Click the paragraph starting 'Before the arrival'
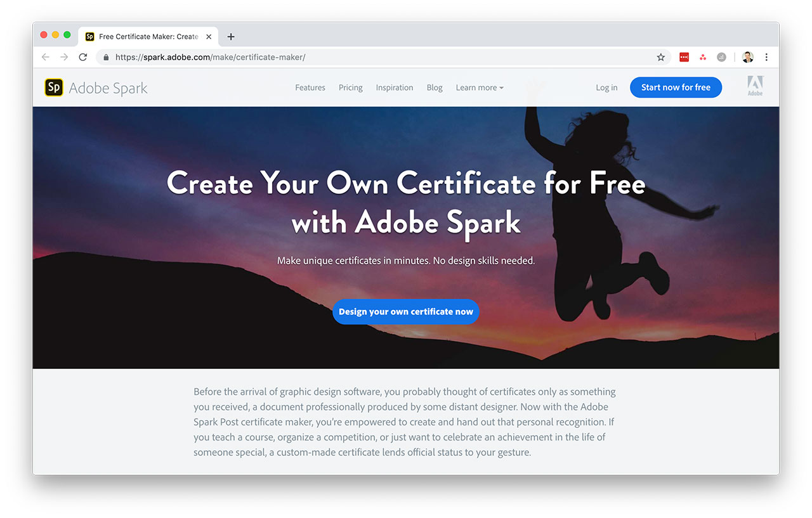Image resolution: width=812 pixels, height=518 pixels. [405, 422]
